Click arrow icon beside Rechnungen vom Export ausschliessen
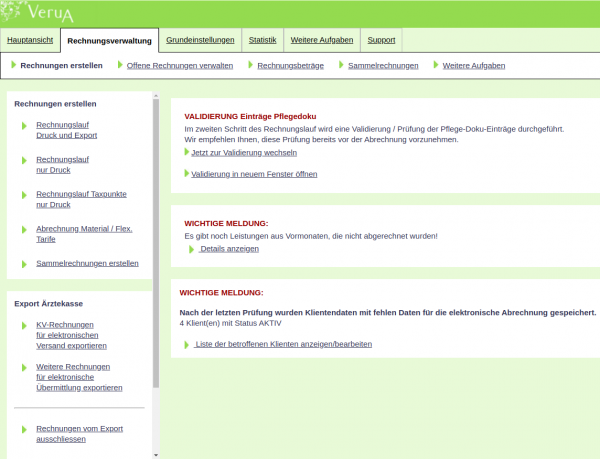600x459 pixels. (x=24, y=429)
